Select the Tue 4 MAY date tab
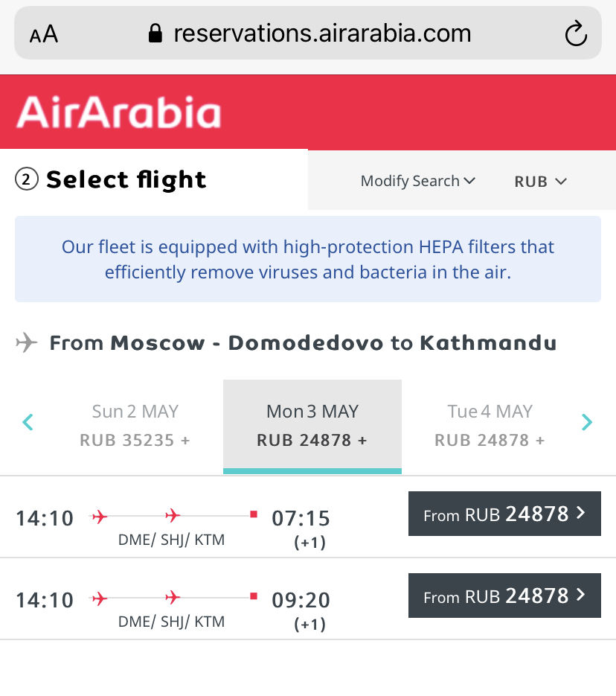The height and width of the screenshot is (696, 616). coord(490,425)
